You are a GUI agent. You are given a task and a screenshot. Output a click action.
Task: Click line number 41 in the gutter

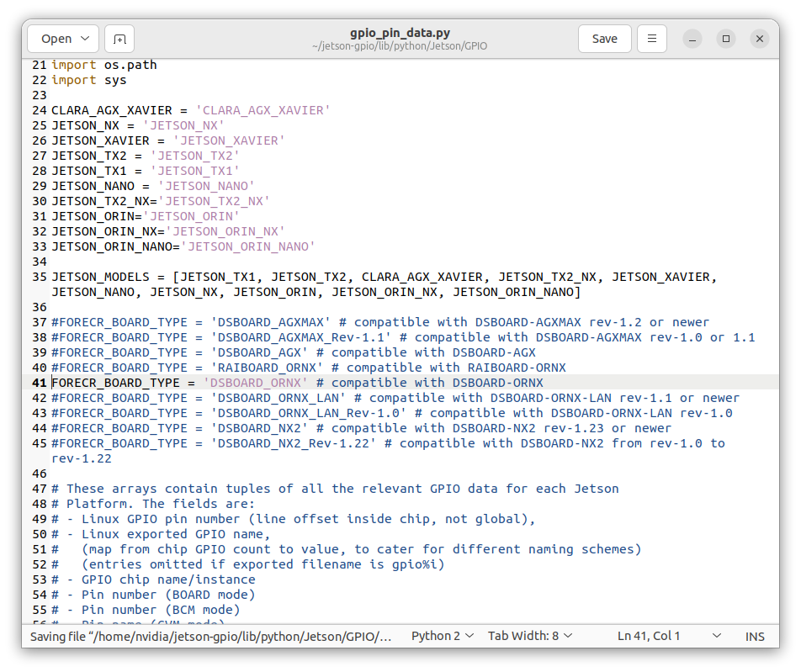coord(39,383)
